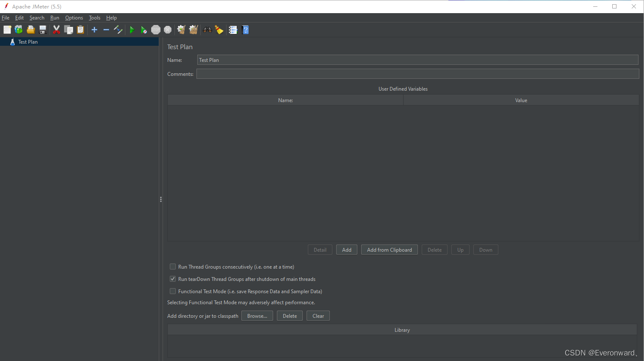Click the Add from Clipboard button
This screenshot has width=644, height=361.
[390, 250]
